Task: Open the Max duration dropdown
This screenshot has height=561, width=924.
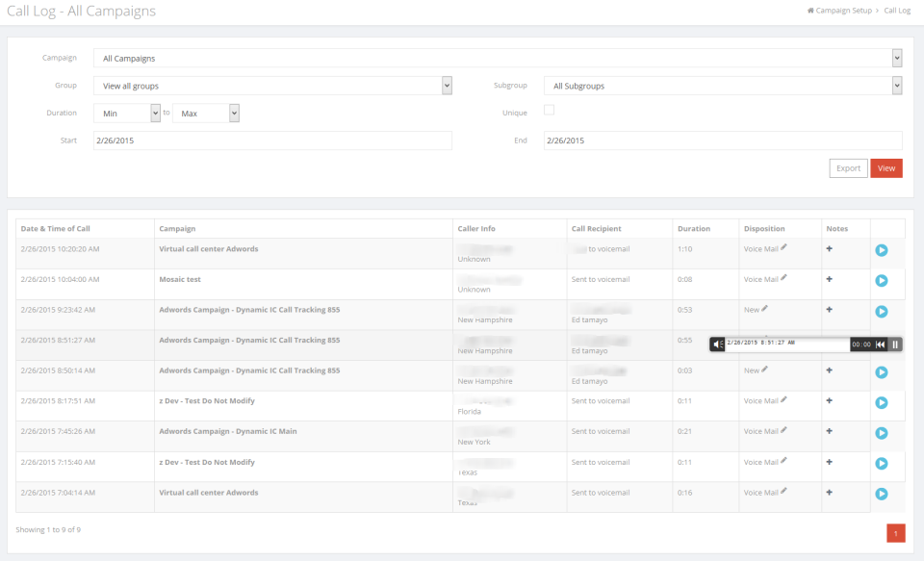Action: coord(206,114)
